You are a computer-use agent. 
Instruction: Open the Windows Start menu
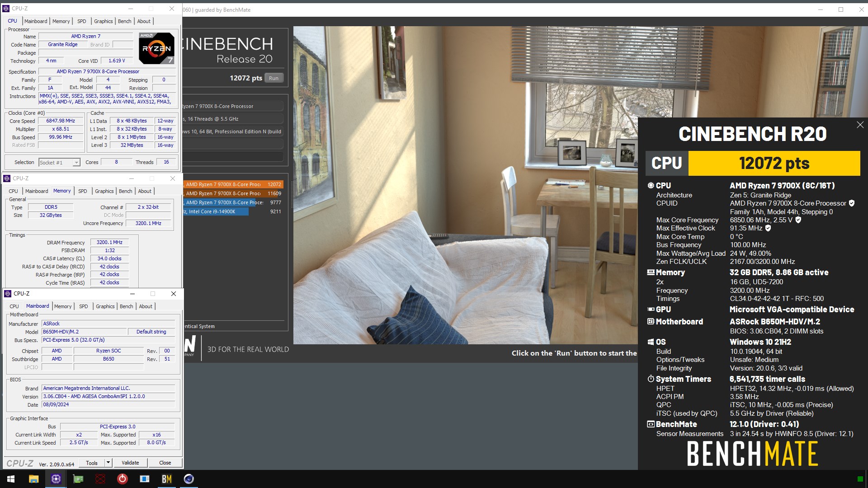coord(11,479)
